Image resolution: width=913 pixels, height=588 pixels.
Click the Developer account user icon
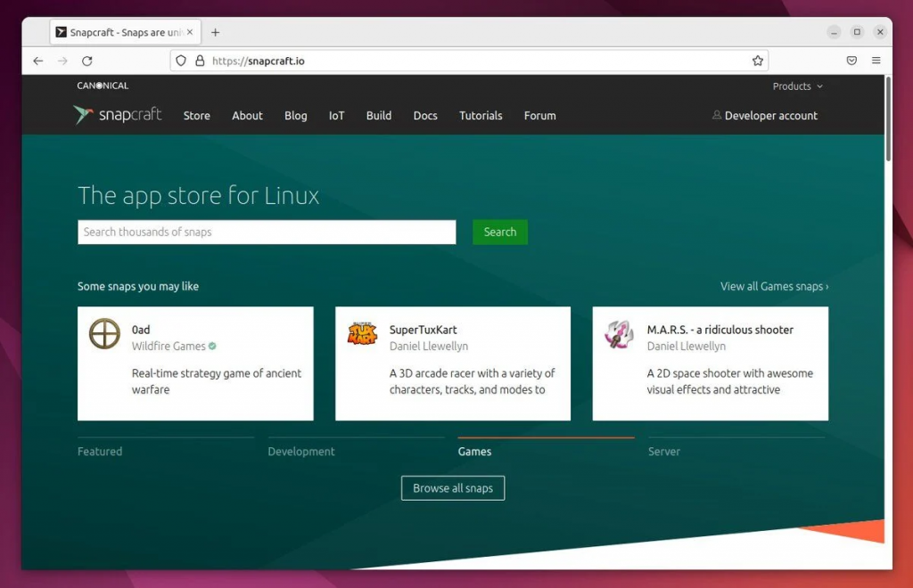(x=717, y=115)
